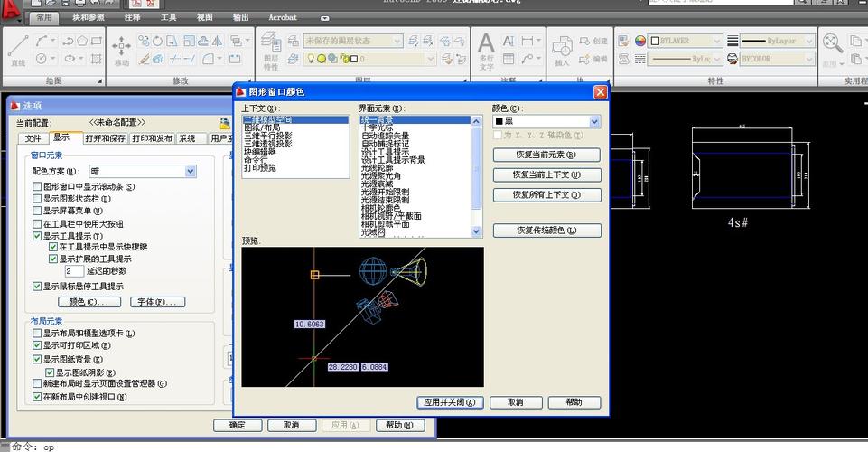Enable 图形窗口中显示滚动条 checkbox
The image size is (868, 452).
click(x=37, y=186)
